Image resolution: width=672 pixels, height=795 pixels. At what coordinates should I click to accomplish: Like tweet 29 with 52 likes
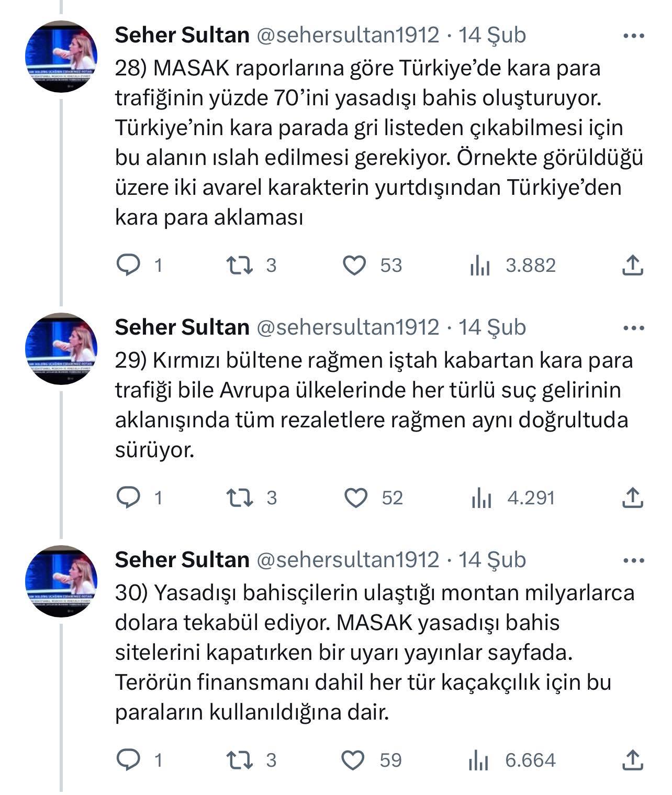click(x=356, y=498)
